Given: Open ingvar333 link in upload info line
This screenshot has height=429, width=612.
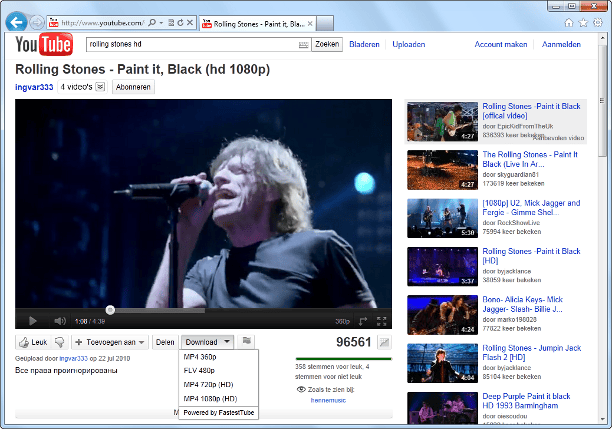Looking at the screenshot, I should click(73, 358).
